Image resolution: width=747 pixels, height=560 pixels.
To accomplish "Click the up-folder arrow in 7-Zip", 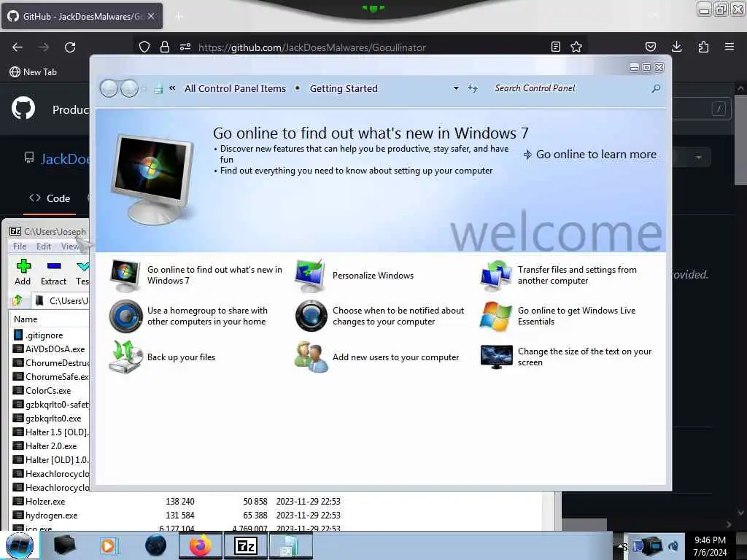I will coord(18,300).
